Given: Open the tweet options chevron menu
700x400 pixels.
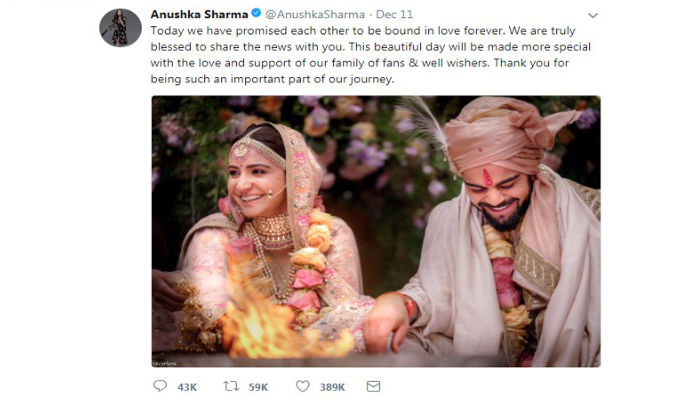Looking at the screenshot, I should click(593, 16).
